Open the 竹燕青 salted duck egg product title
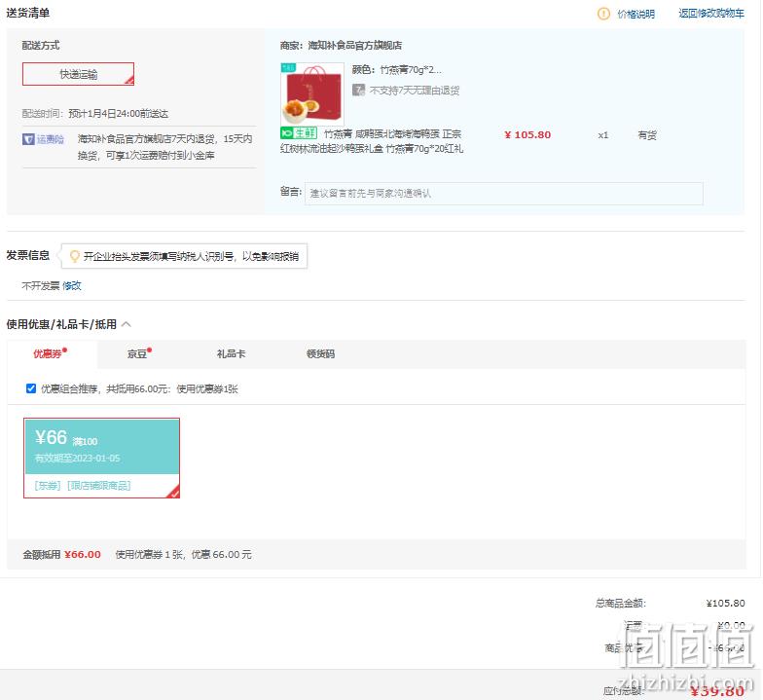This screenshot has height=700, width=763. tap(372, 141)
